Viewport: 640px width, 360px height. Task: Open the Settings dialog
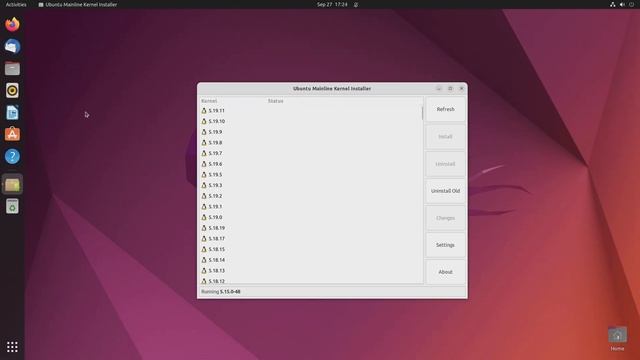pyautogui.click(x=445, y=245)
